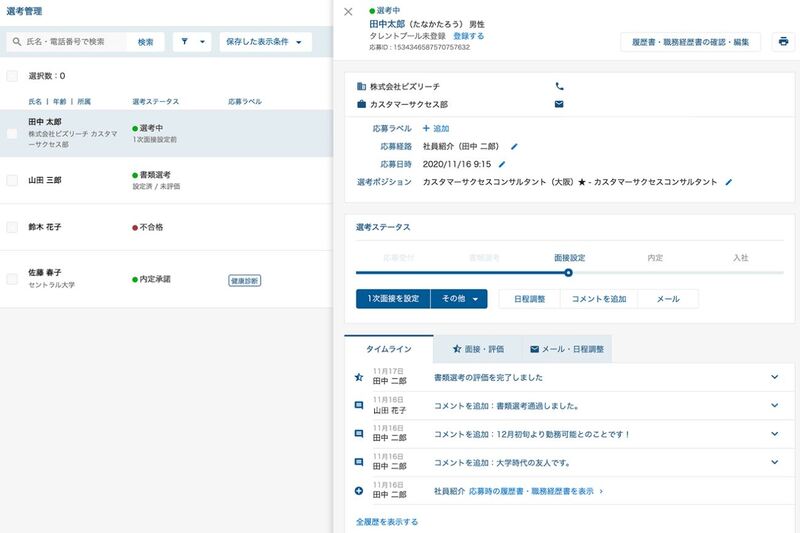Open the 保存した表示条件 dropdown

pyautogui.click(x=265, y=42)
